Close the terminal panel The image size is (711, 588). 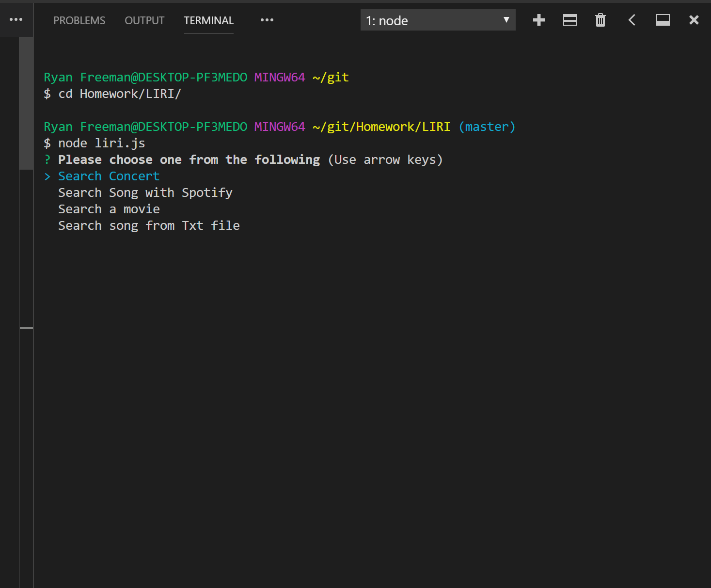point(694,20)
